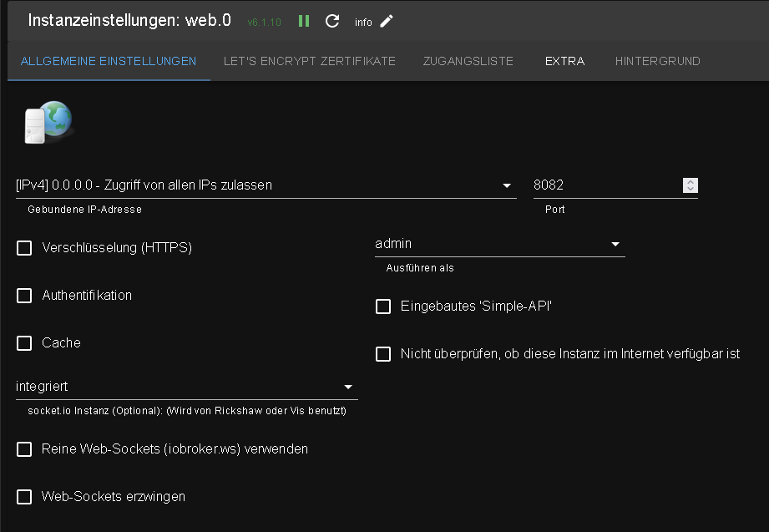
Task: Enable Reine Web-Sockets (iobroker.ws) verwenden
Action: [25, 449]
